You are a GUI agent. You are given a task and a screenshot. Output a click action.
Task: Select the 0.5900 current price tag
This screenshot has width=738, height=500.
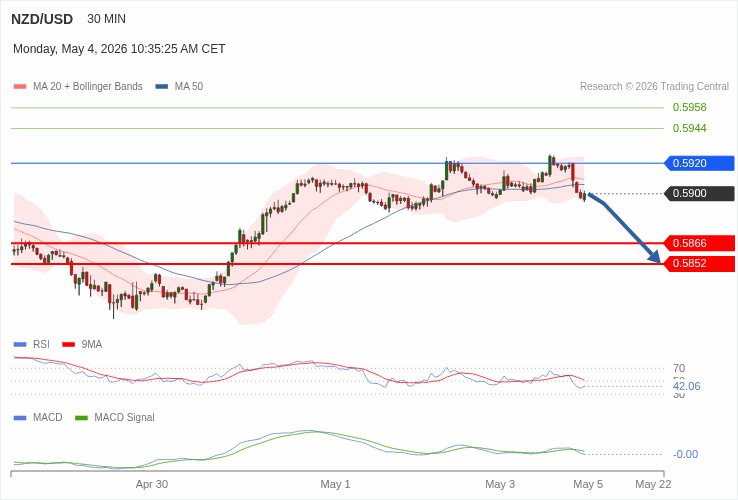(699, 194)
